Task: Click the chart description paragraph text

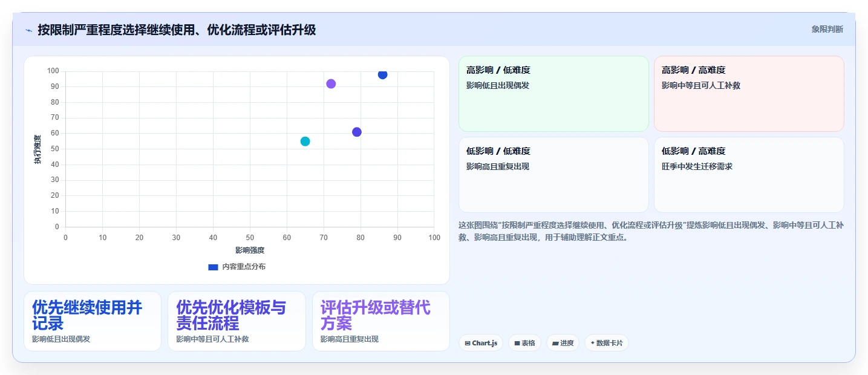Action: pyautogui.click(x=651, y=231)
